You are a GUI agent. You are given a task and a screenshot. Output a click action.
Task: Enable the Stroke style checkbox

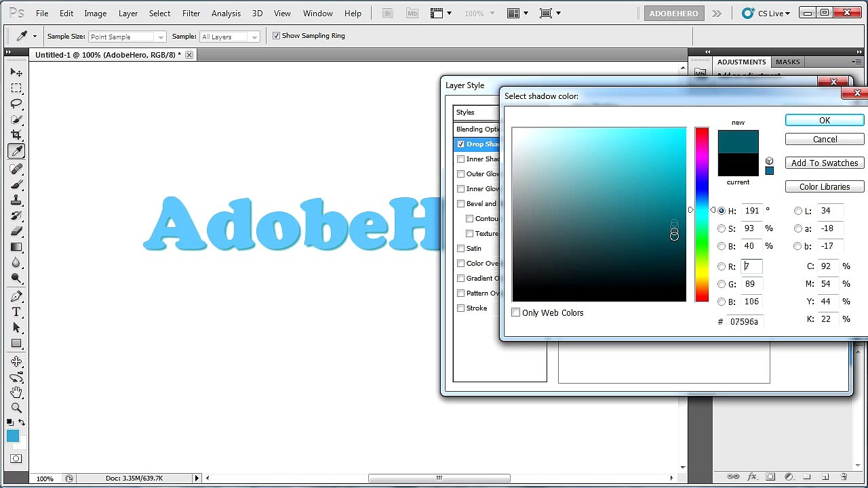coord(461,308)
